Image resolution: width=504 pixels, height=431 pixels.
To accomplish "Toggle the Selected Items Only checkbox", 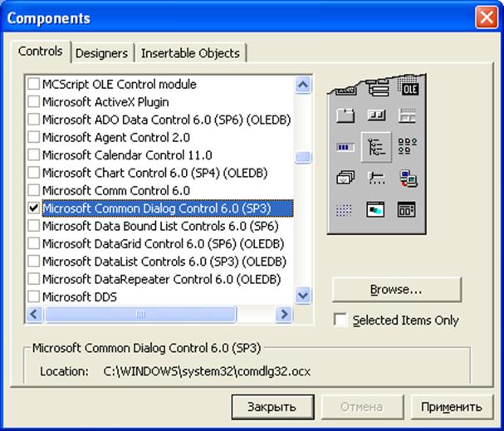I will tap(340, 320).
